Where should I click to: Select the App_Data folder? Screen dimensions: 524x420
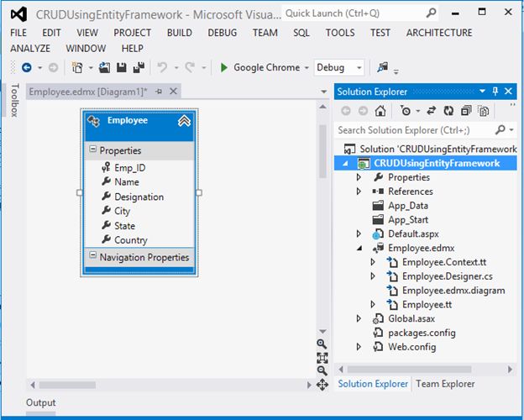[x=408, y=206]
